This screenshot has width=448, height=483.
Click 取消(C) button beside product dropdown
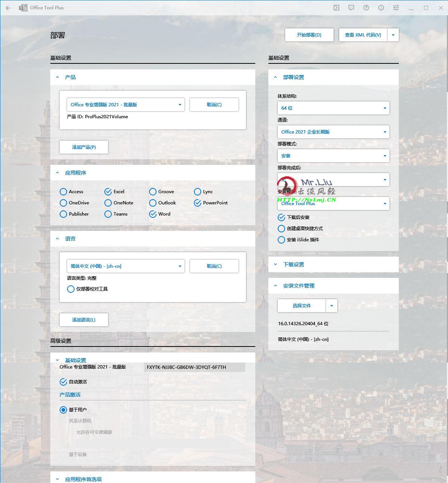214,105
